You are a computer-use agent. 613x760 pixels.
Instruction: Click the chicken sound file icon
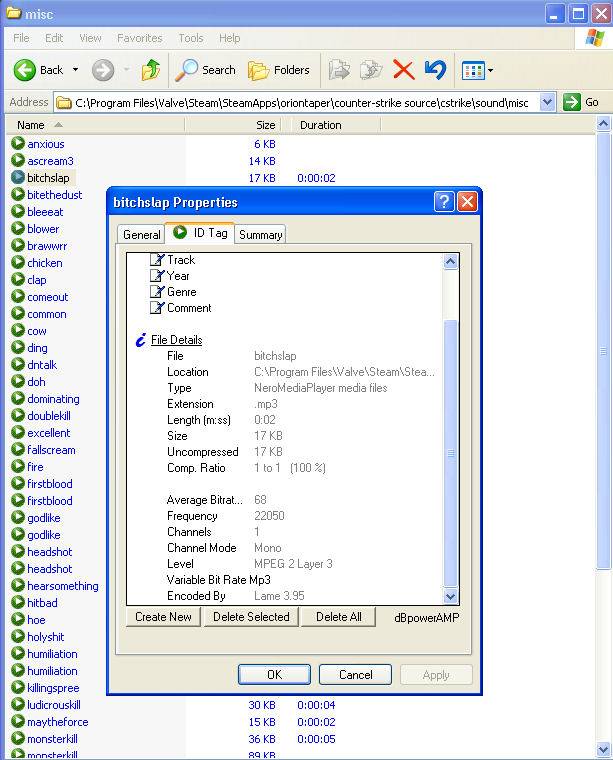pos(18,263)
